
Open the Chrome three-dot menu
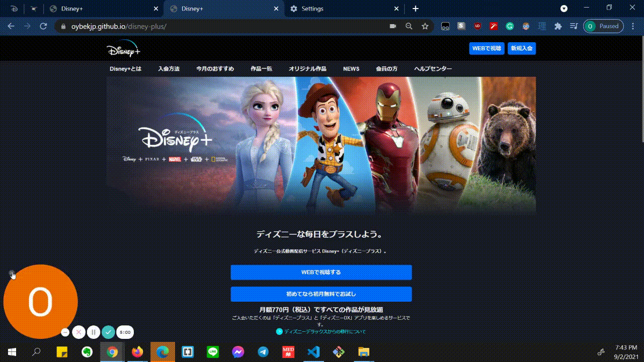(x=633, y=26)
